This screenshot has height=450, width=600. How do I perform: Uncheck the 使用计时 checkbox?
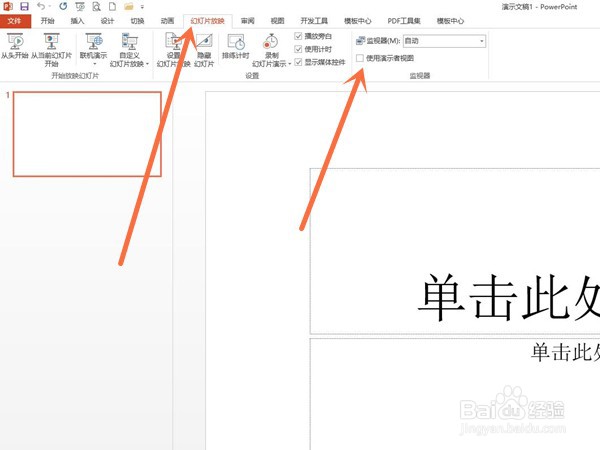pyautogui.click(x=298, y=49)
